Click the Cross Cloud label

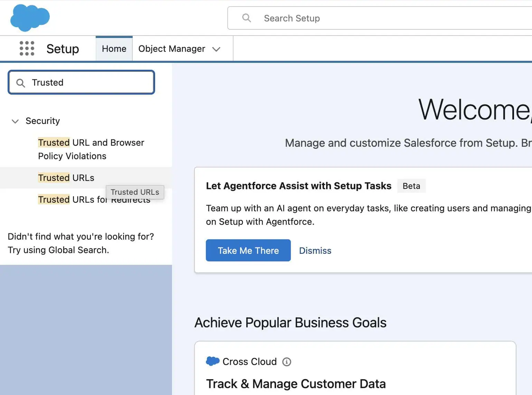[250, 362]
